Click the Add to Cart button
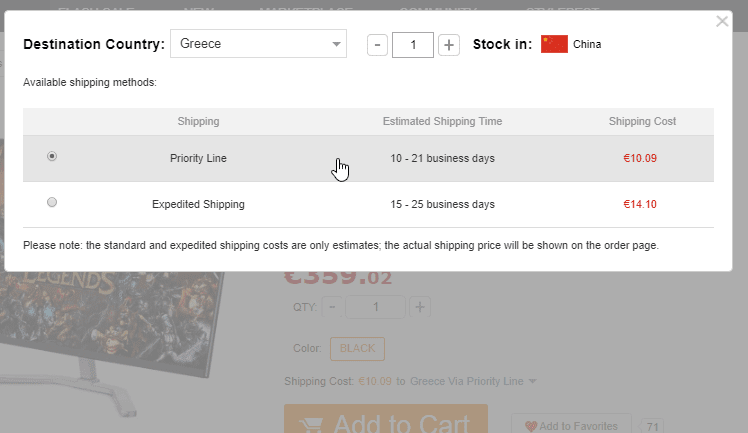This screenshot has width=748, height=433. [x=386, y=420]
